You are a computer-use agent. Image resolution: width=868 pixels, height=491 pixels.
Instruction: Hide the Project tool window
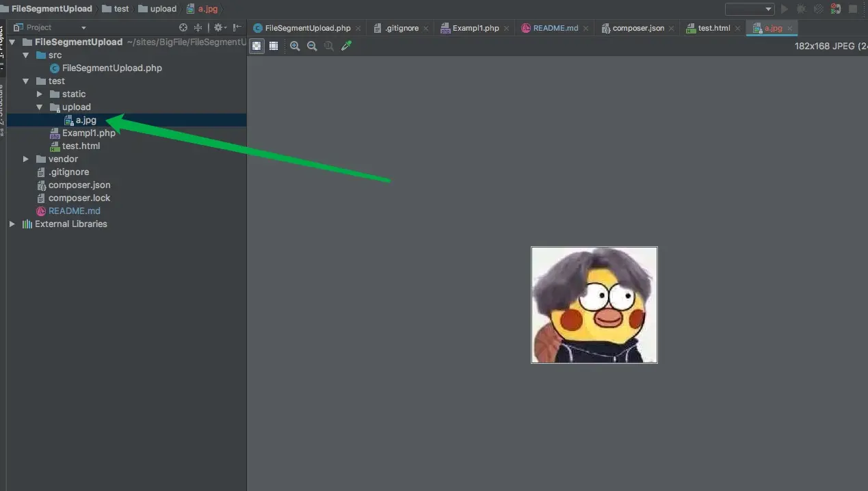pyautogui.click(x=237, y=27)
